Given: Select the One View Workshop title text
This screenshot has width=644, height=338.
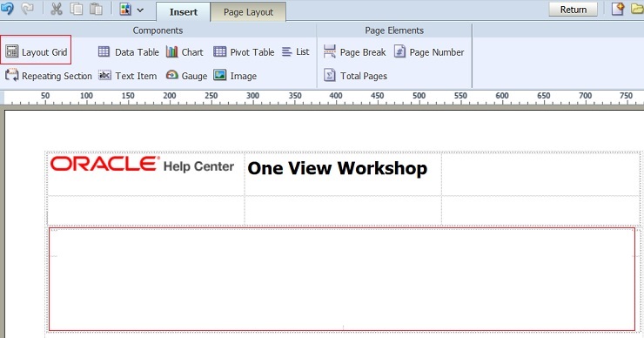Looking at the screenshot, I should [337, 168].
